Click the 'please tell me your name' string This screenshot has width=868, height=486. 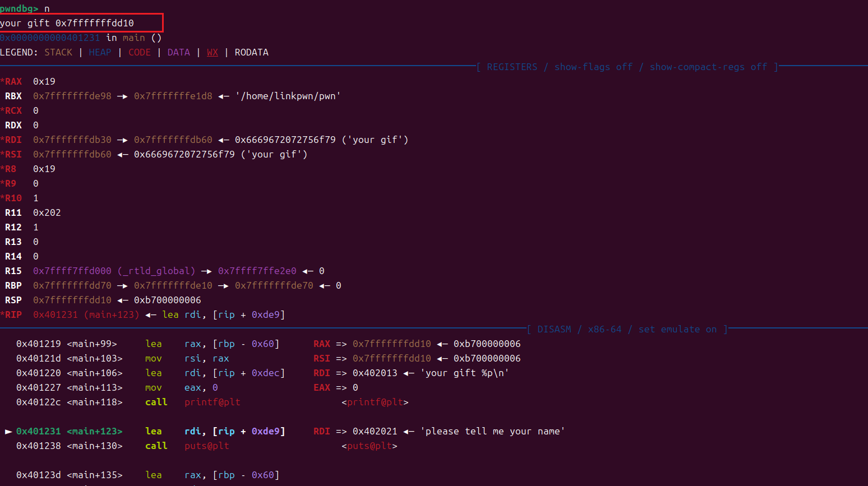[492, 431]
